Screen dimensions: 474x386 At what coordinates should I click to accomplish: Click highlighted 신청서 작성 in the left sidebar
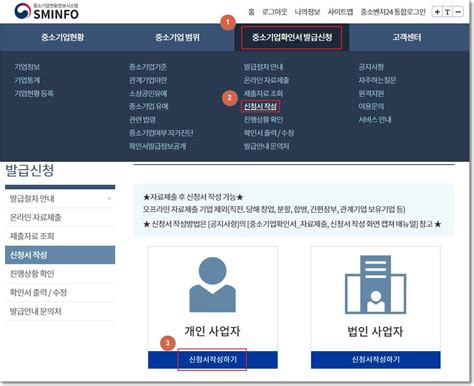pyautogui.click(x=60, y=255)
